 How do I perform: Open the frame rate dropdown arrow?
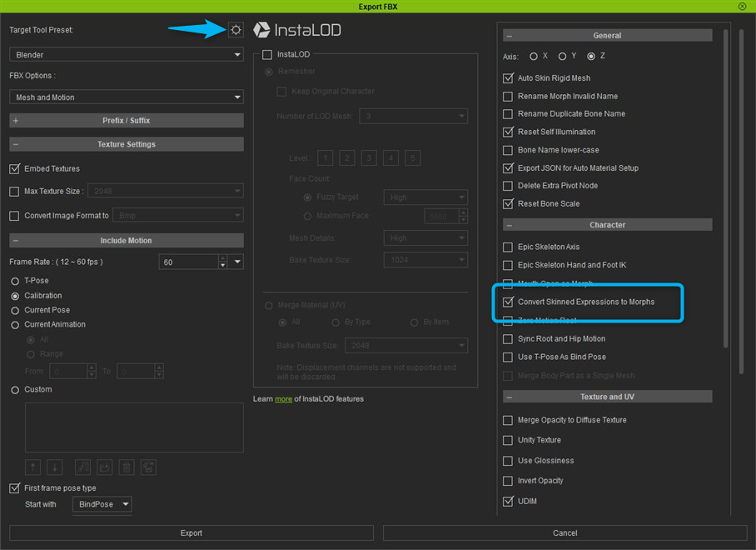point(236,262)
